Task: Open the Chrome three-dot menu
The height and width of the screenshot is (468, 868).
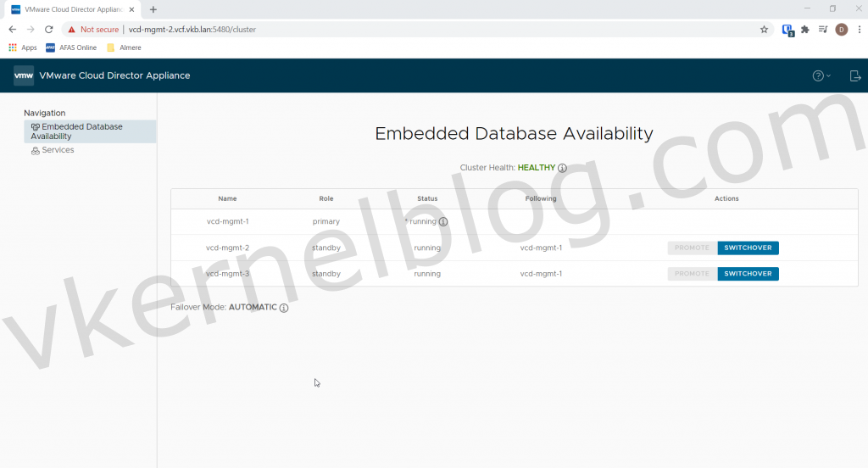Action: tap(859, 29)
